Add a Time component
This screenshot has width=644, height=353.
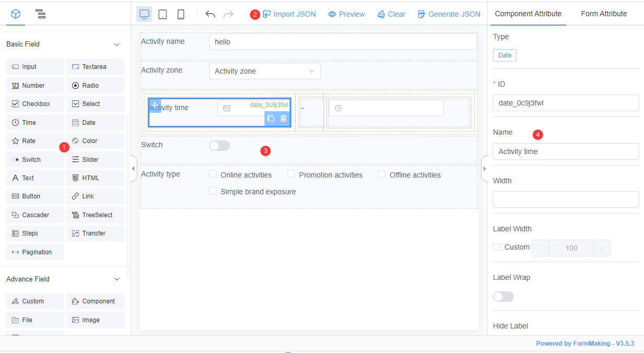point(35,123)
